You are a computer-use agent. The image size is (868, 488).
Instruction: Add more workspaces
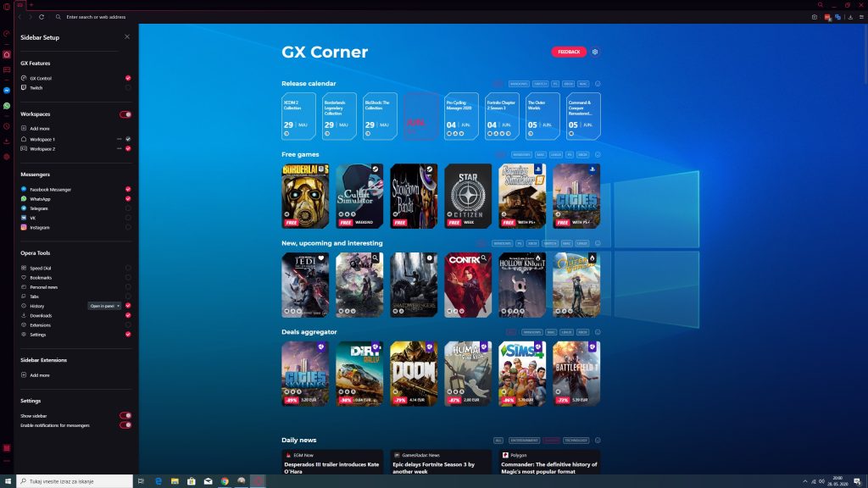[x=36, y=129]
